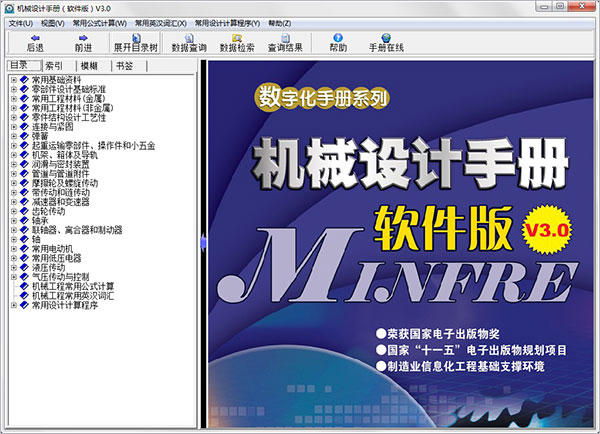Open the 常用公式计算(W) menu
Viewport: 600px width, 434px height.
(x=99, y=22)
